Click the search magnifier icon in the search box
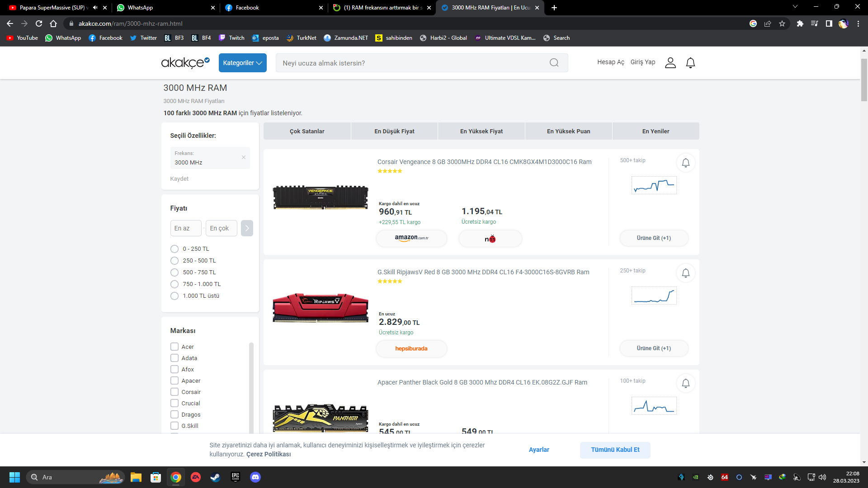Screen dimensions: 868x488 [x=554, y=63]
